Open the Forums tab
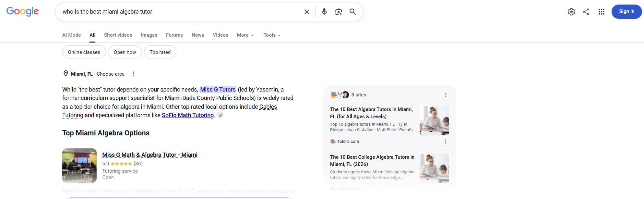Viewport: 644px width, 199px height. coord(174,35)
